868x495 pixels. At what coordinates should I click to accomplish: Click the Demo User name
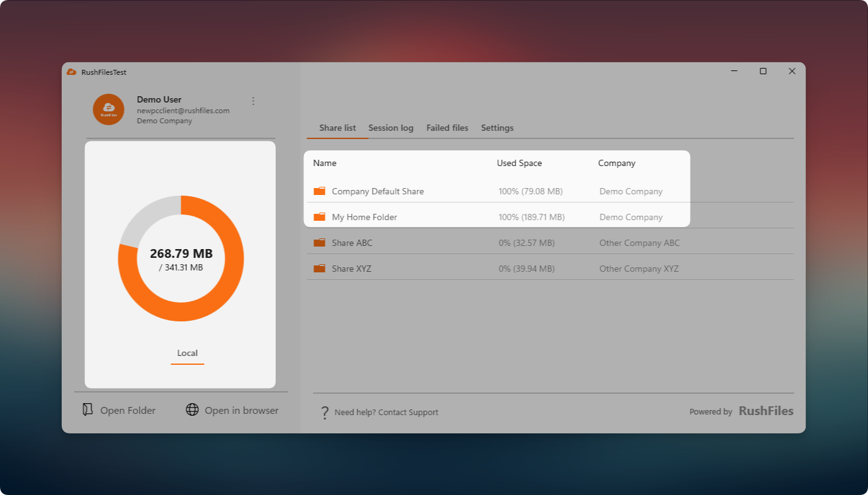[159, 99]
